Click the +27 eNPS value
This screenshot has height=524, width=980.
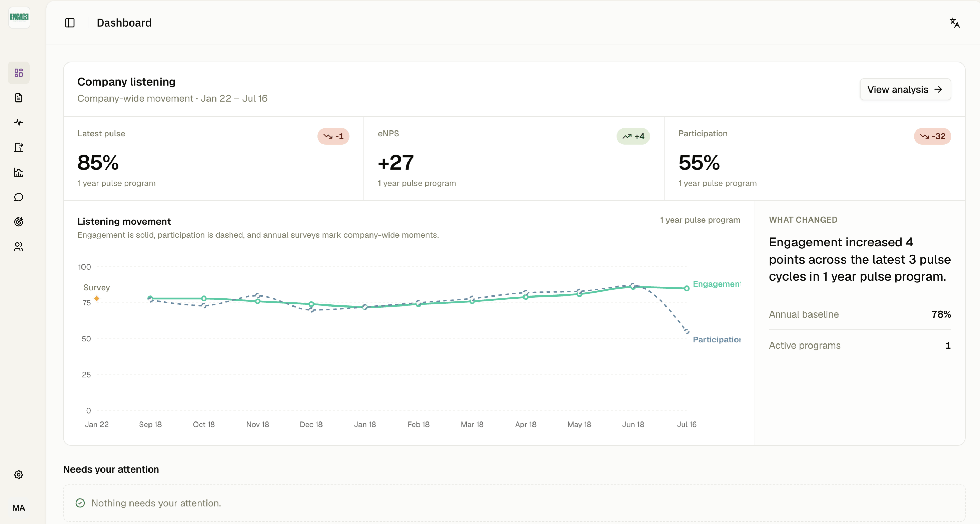tap(396, 162)
